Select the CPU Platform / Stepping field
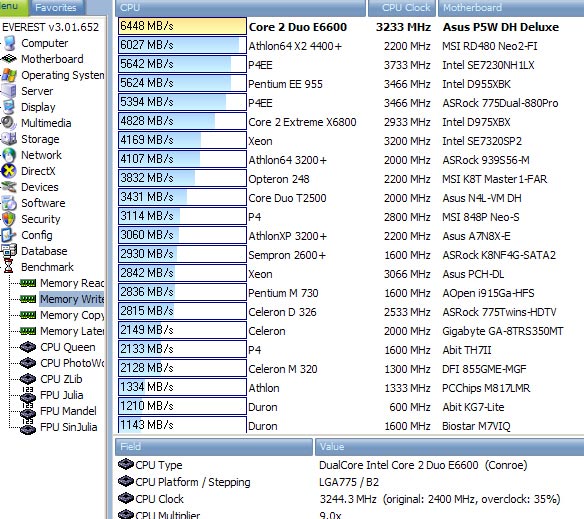This screenshot has height=519, width=584. click(x=350, y=482)
